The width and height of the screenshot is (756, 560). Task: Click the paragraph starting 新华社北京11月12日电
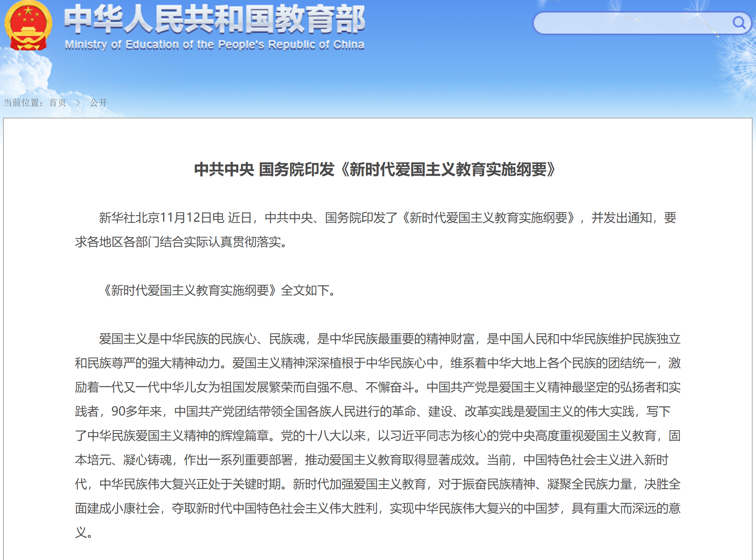(x=377, y=230)
